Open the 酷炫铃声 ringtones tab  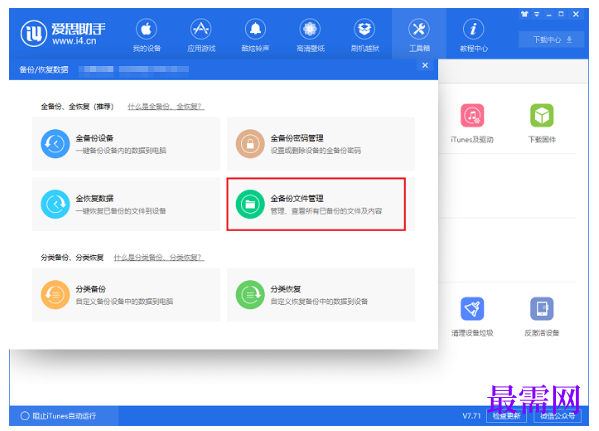coord(255,35)
